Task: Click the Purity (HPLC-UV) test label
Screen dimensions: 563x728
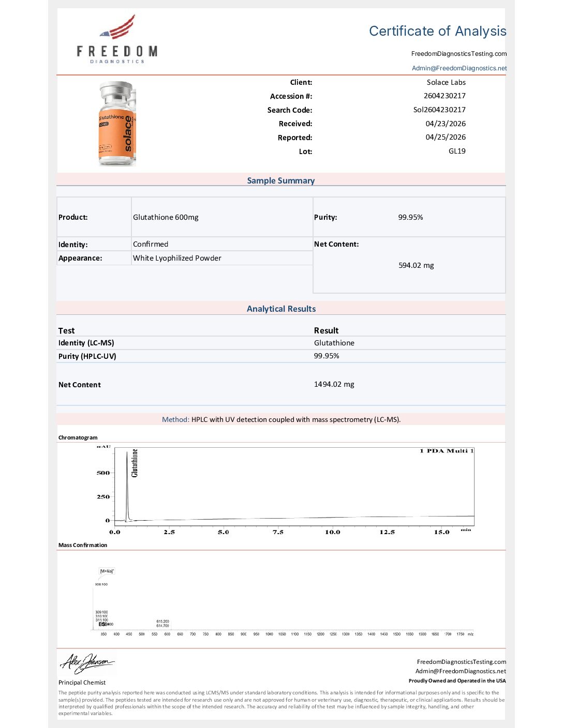Action: (87, 356)
